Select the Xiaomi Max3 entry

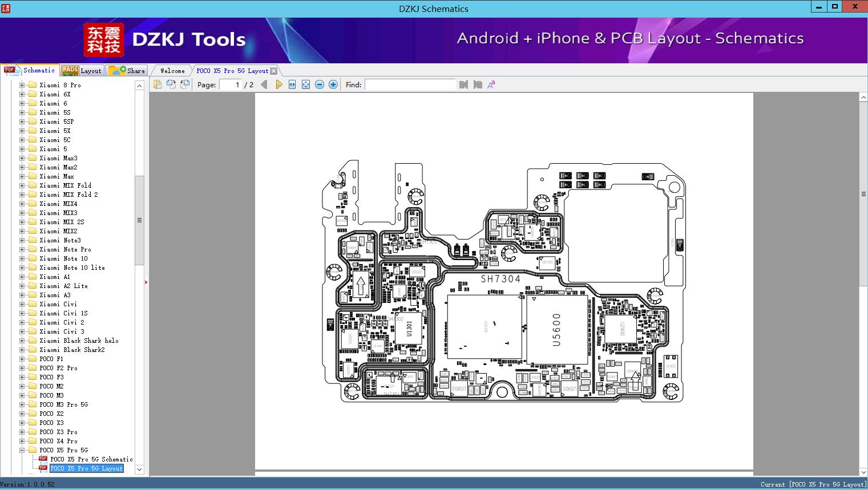coord(58,158)
